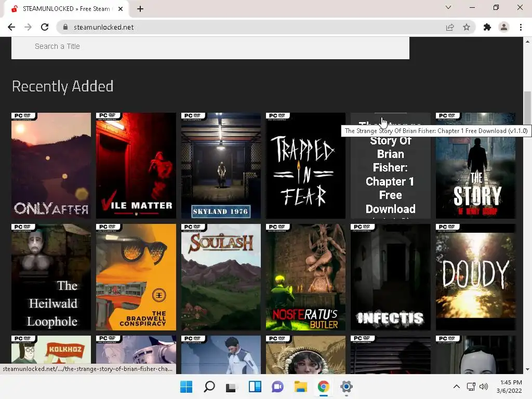
Task: Open The Heilwald Loophole game cover
Action: (51, 277)
